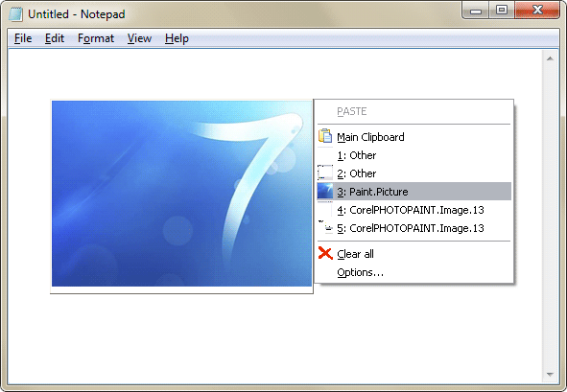The height and width of the screenshot is (392, 567).
Task: Open the Edit menu
Action: point(55,38)
